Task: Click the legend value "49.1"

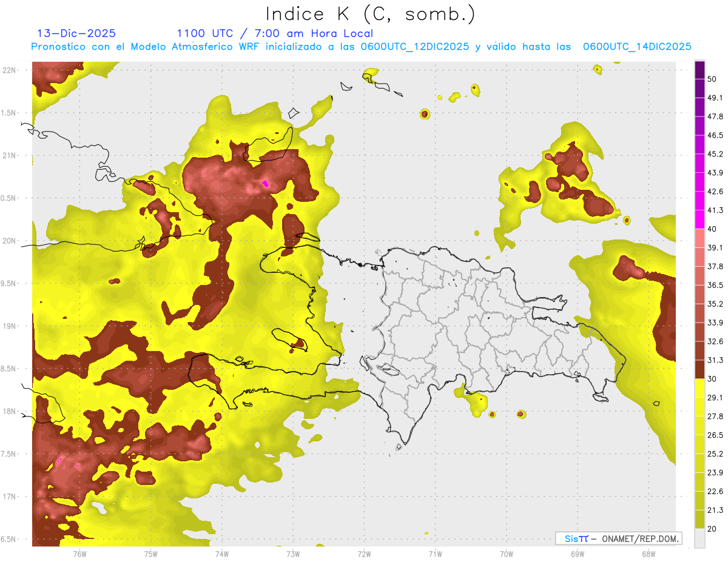Action: point(716,98)
